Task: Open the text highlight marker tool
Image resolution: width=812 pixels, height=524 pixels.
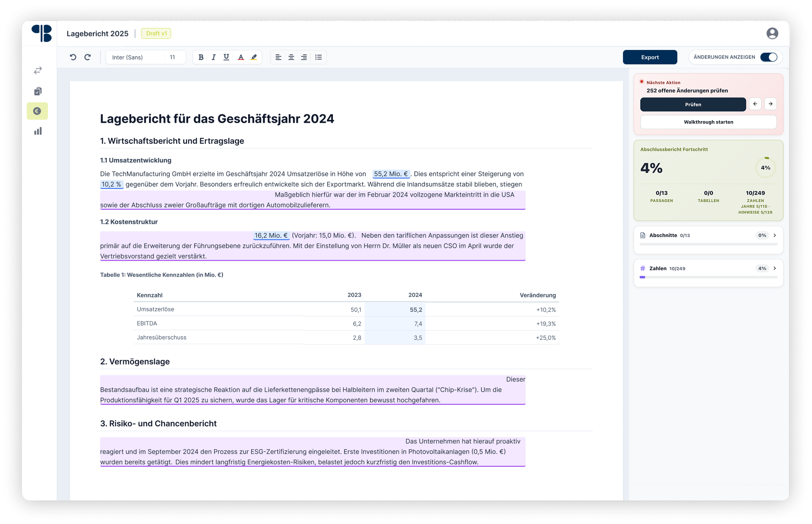Action: (x=254, y=57)
